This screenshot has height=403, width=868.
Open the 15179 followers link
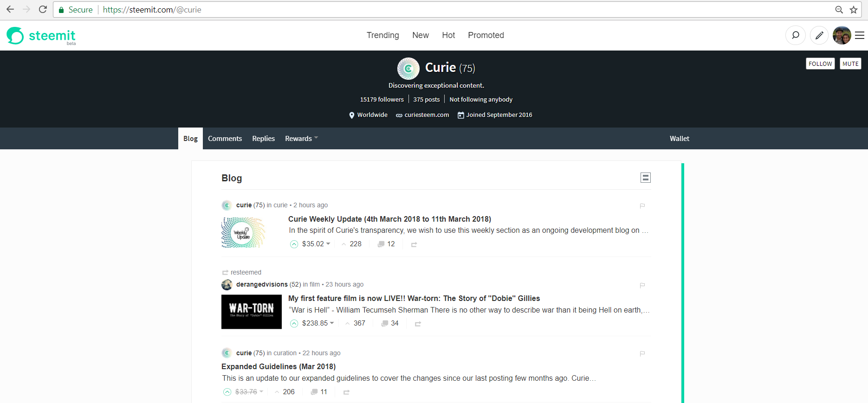pos(382,99)
